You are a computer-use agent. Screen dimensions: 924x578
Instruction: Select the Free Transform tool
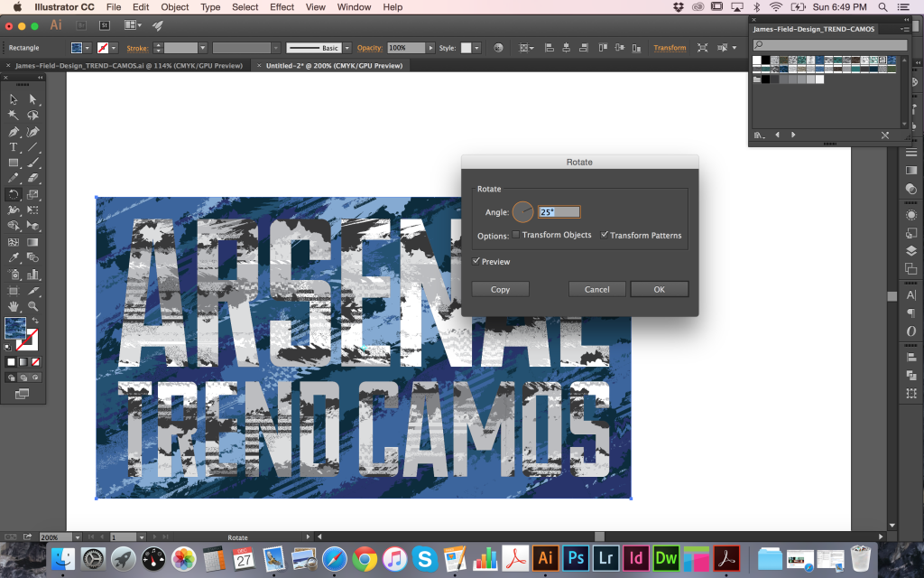[x=33, y=210]
